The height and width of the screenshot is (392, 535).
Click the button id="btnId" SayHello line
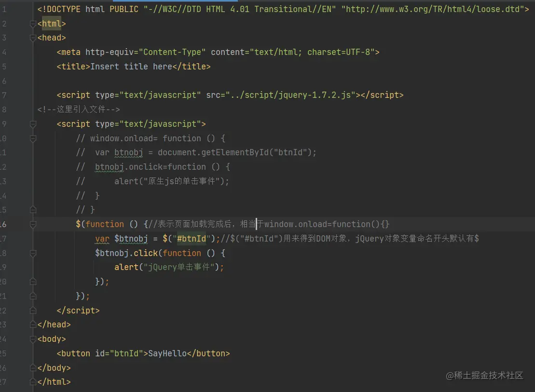click(x=143, y=353)
